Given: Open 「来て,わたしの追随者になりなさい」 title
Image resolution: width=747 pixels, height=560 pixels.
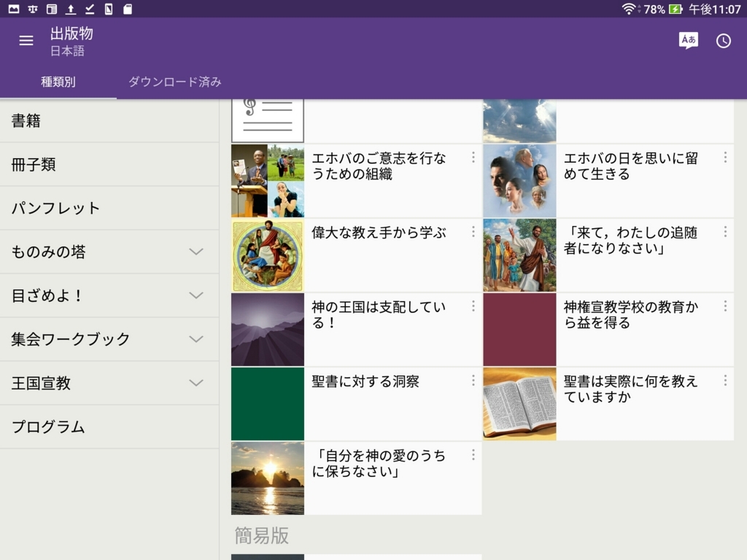Looking at the screenshot, I should coord(631,241).
